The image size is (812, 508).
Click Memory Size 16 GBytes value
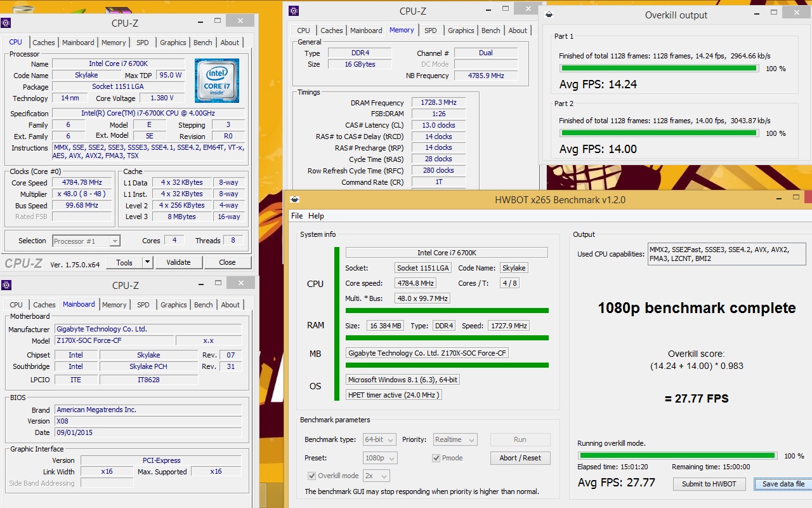click(x=359, y=64)
